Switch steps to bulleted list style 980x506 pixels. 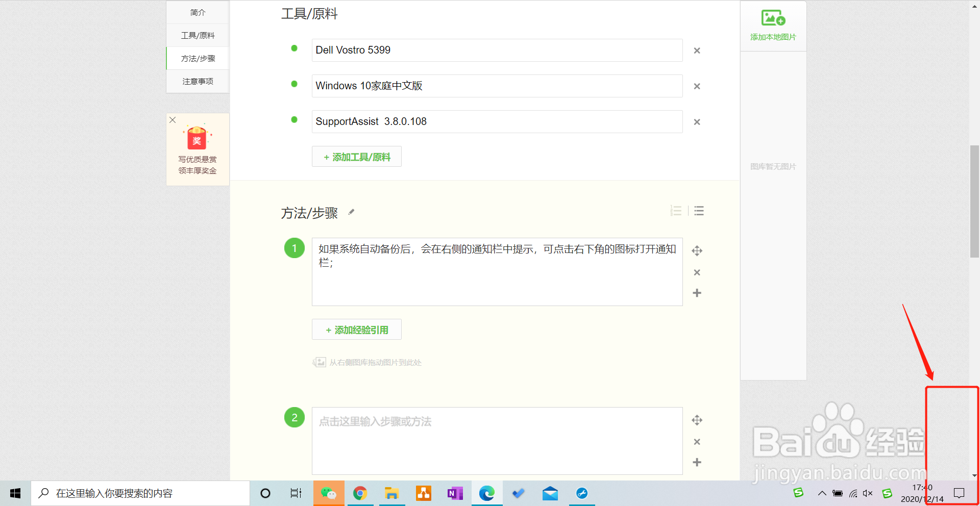[699, 211]
